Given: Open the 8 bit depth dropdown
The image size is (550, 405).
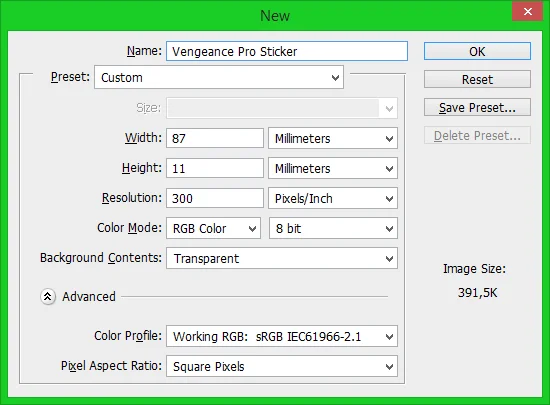Looking at the screenshot, I should click(333, 228).
